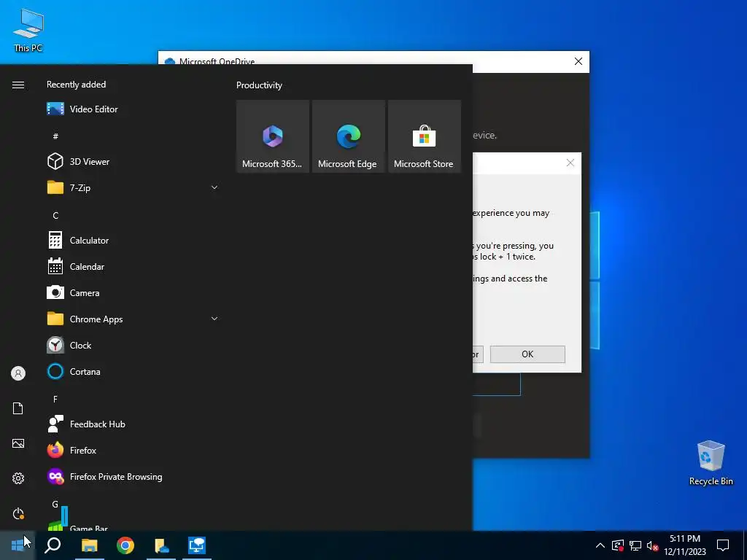The image size is (747, 560).
Task: Expand the Start menu hamburger navigation
Action: (x=18, y=85)
